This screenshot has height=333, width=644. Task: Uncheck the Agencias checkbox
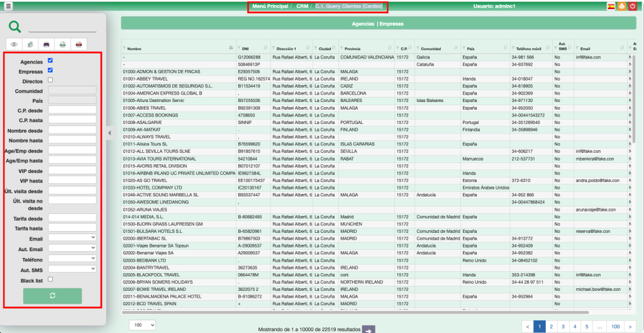coord(50,61)
